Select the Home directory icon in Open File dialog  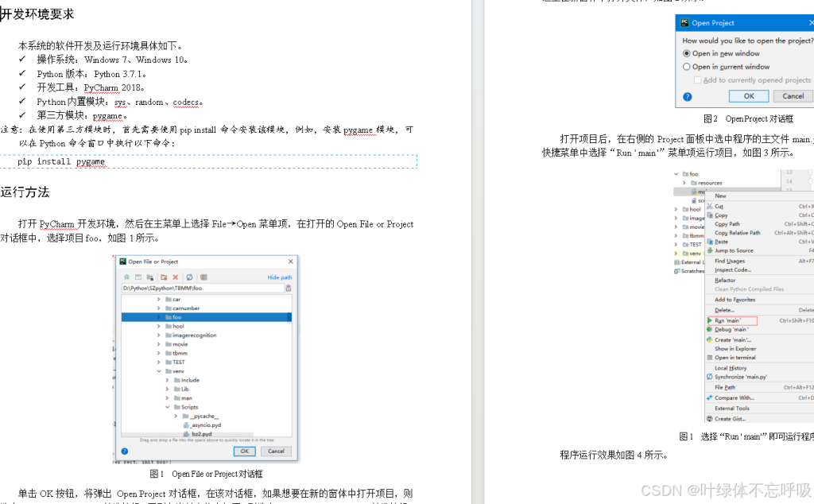coord(126,277)
